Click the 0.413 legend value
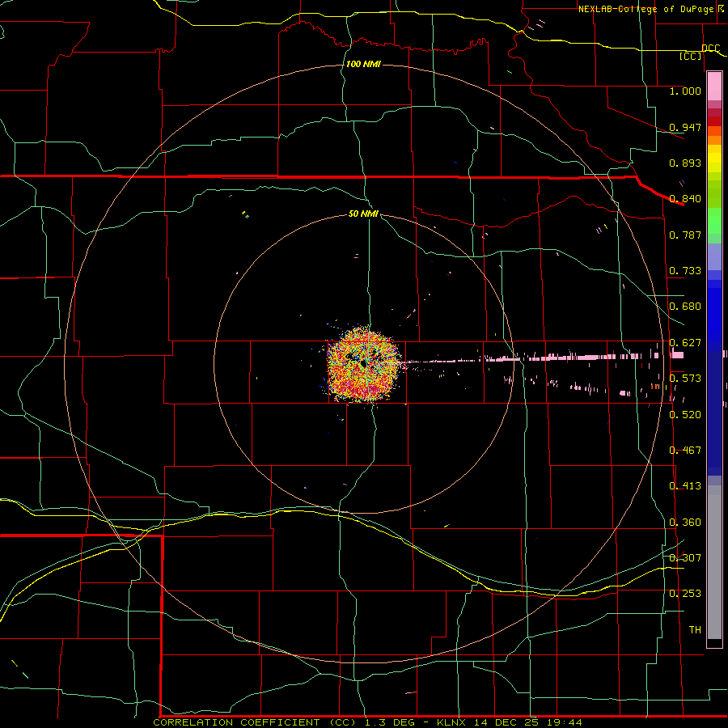This screenshot has width=728, height=728. (685, 486)
